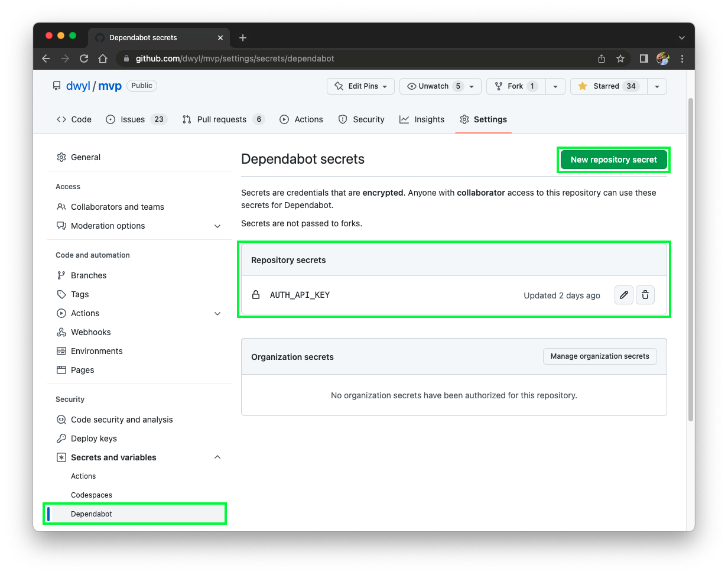Collapse the Secrets and variables section

tap(217, 457)
